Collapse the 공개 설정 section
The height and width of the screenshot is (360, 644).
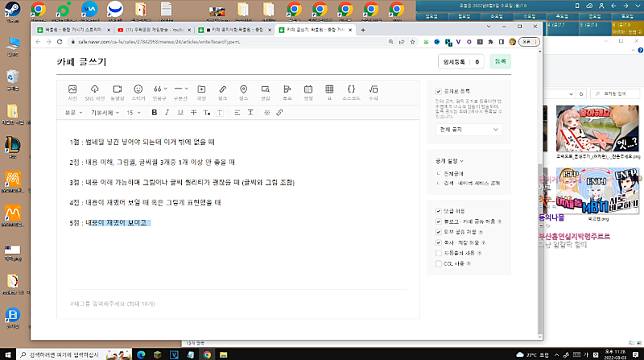click(461, 161)
